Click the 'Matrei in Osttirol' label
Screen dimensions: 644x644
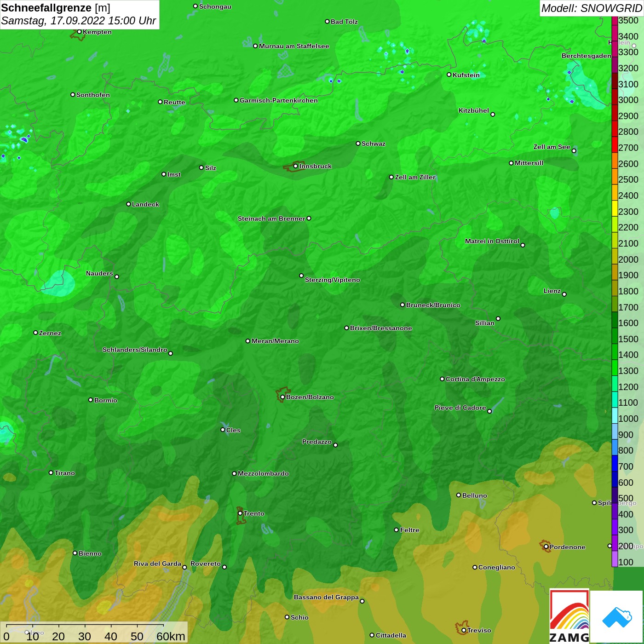point(492,241)
